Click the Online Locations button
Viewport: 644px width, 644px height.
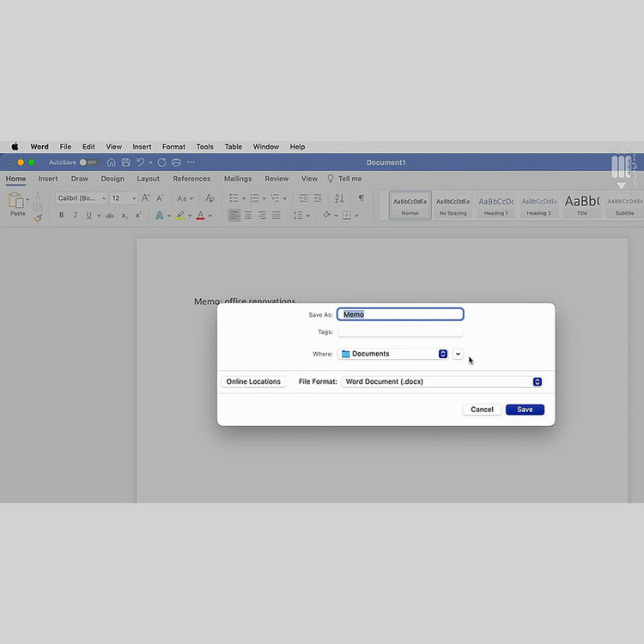tap(253, 381)
